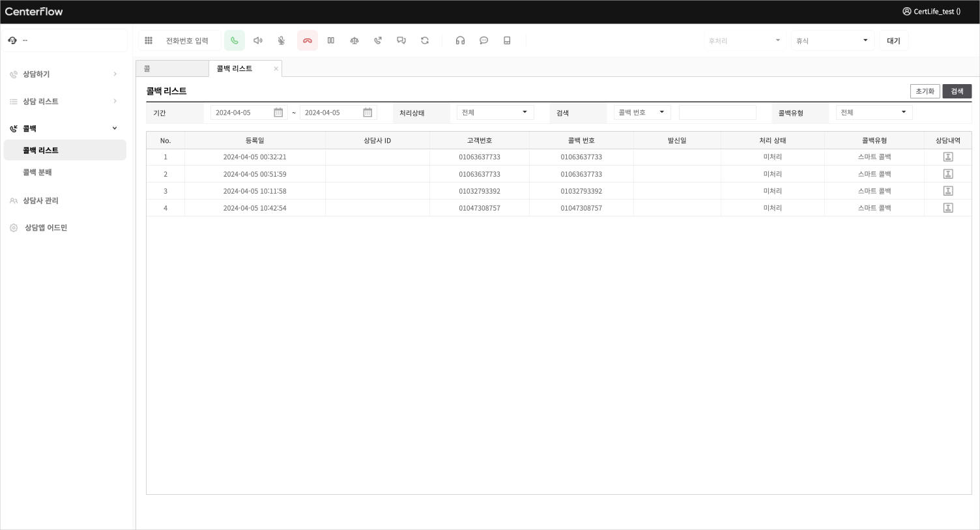
Task: Open the 휴식 status dropdown
Action: click(x=832, y=40)
